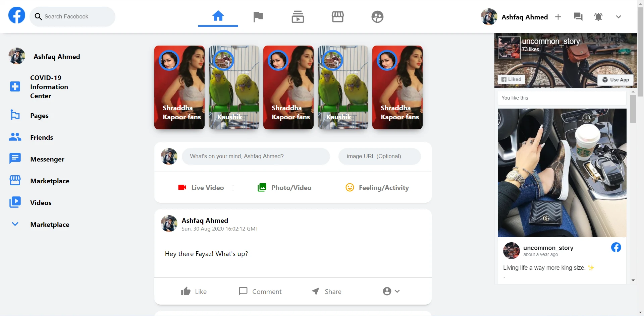Click the plus icon in the top bar

(558, 17)
